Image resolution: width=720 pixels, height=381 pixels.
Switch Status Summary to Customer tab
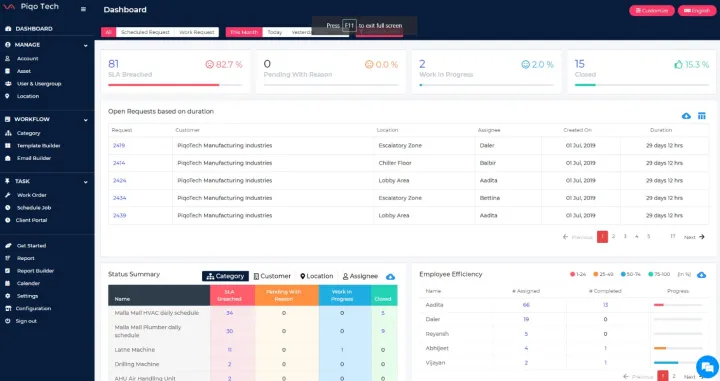tap(272, 276)
